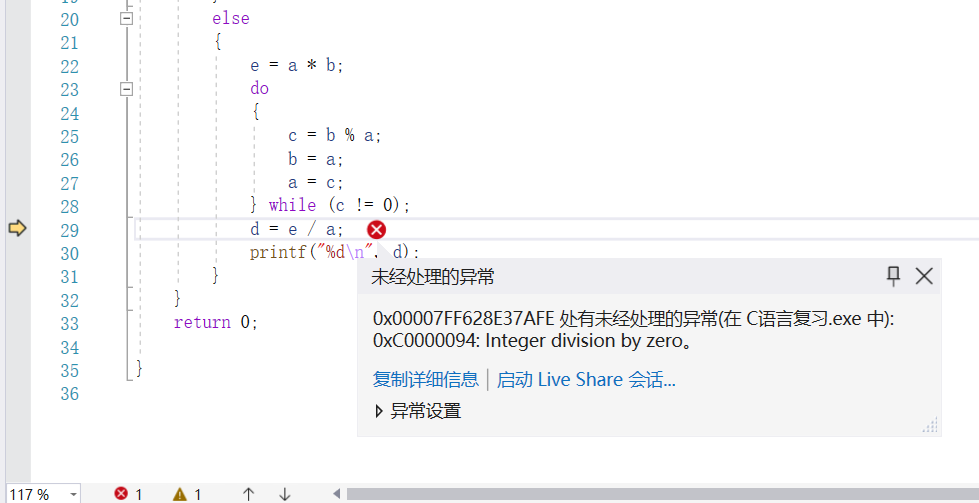Click the 'return 0;' statement
Image resolution: width=979 pixels, height=503 pixels.
(215, 323)
